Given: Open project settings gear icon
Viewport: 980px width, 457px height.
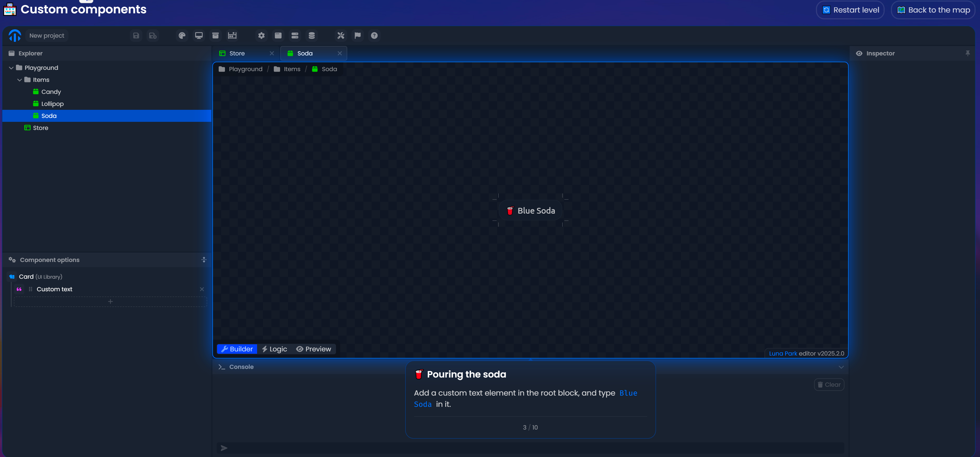Looking at the screenshot, I should pos(261,35).
